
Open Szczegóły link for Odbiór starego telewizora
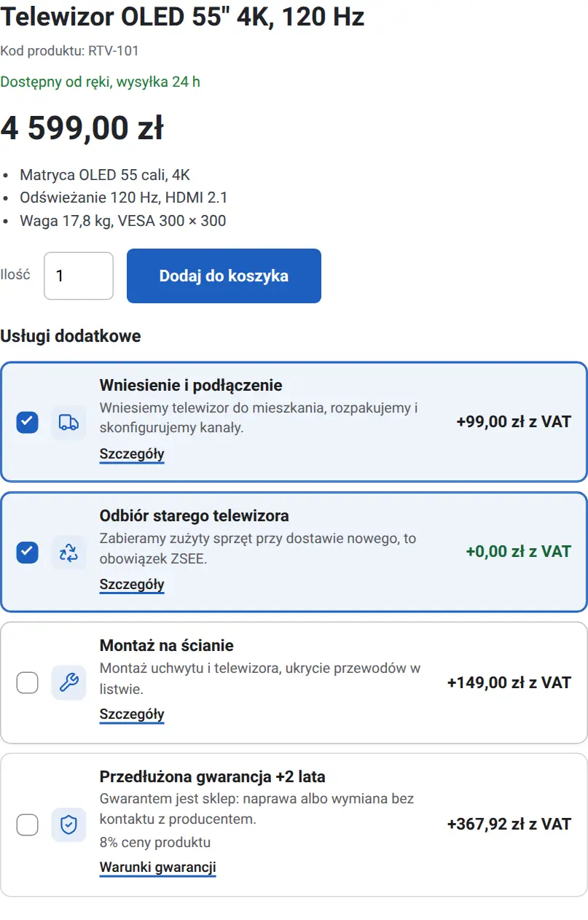click(x=132, y=585)
